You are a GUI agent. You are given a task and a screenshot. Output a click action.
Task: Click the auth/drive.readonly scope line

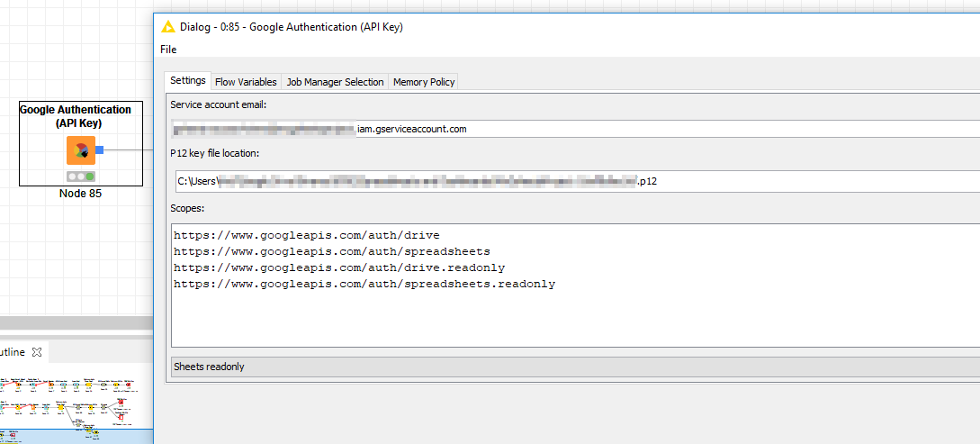339,267
